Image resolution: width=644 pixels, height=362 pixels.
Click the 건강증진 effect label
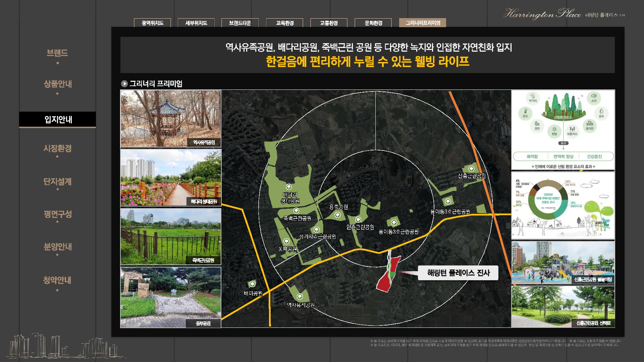594,157
